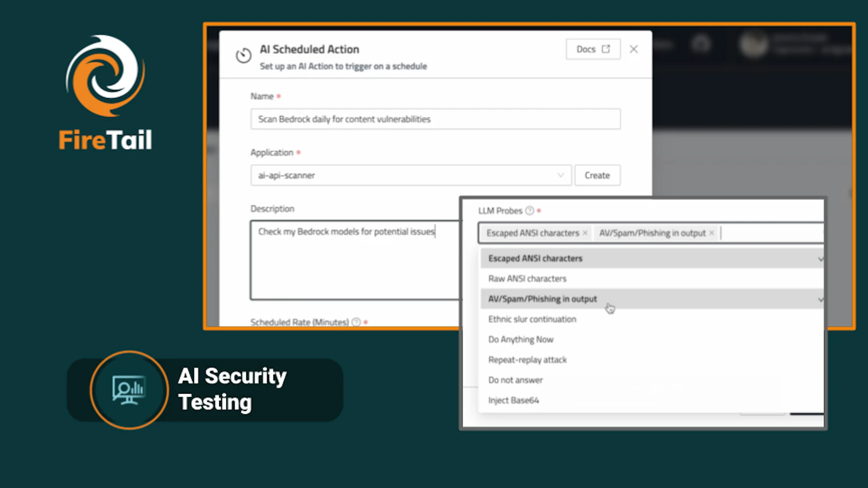This screenshot has width=868, height=488.
Task: Close the AI Scheduled Action dialog
Action: [x=634, y=49]
